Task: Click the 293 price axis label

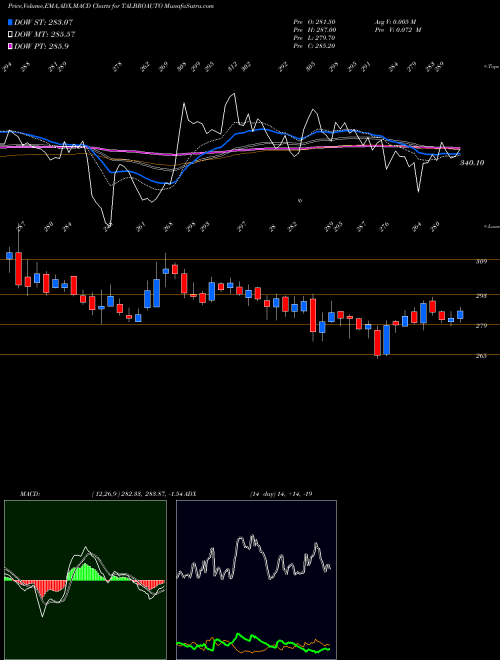Action: (x=481, y=296)
